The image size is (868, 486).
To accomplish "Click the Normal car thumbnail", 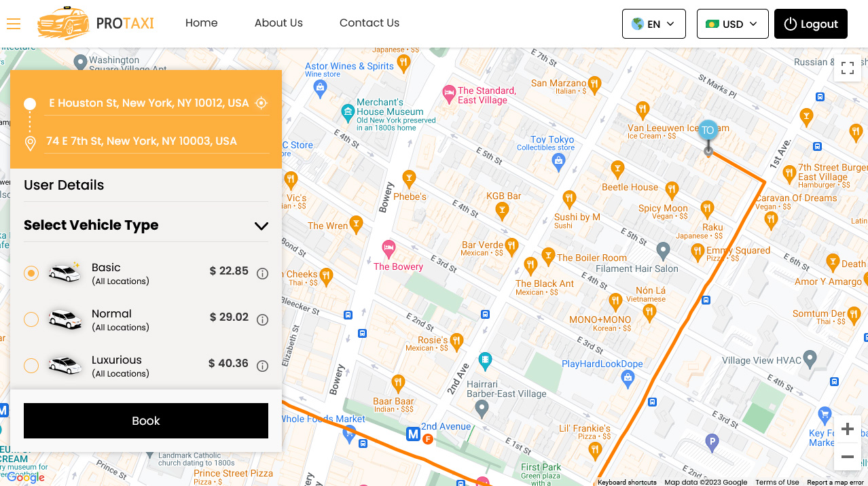I will [x=65, y=319].
